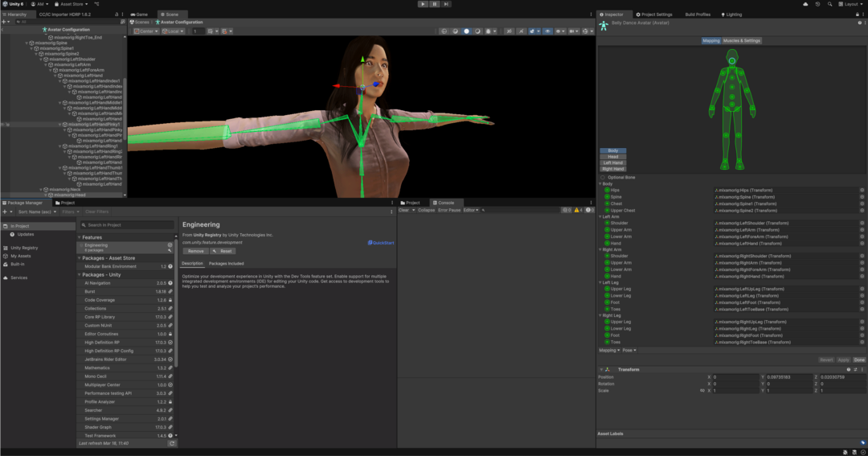Image resolution: width=868 pixels, height=456 pixels.
Task: Select Unity Registry in Package Manager sidebar
Action: (x=24, y=248)
